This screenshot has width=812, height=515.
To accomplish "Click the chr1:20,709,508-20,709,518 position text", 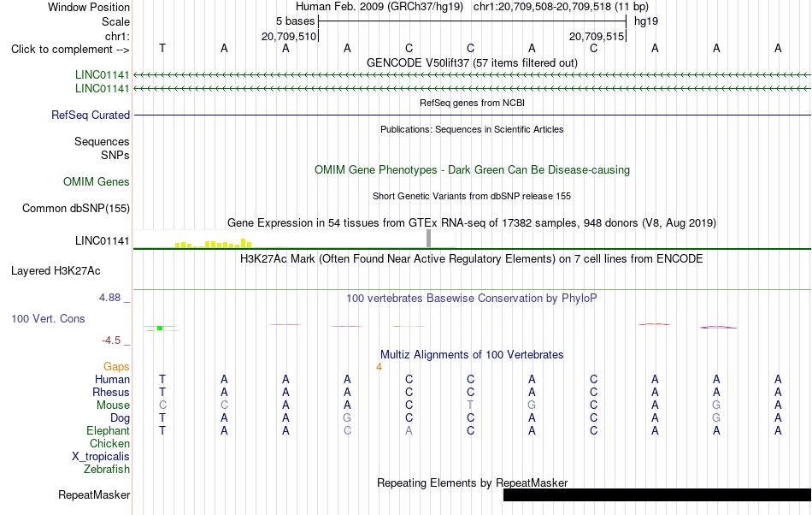I will point(561,7).
